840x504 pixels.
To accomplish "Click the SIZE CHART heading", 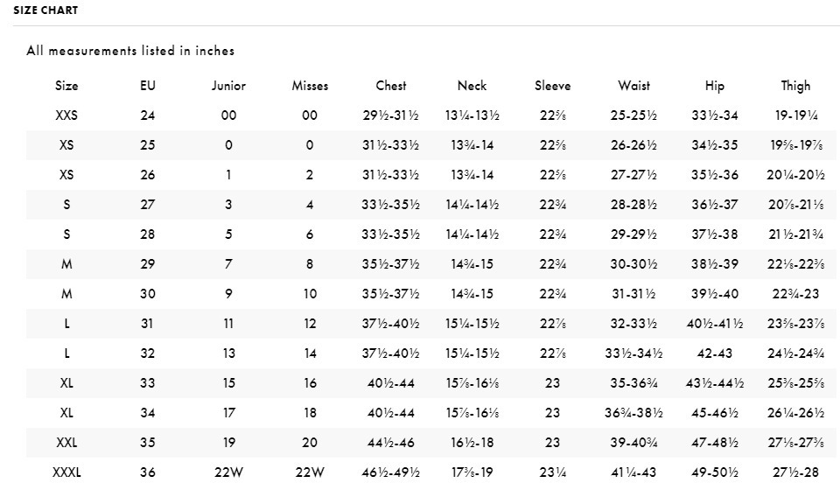I will click(45, 10).
